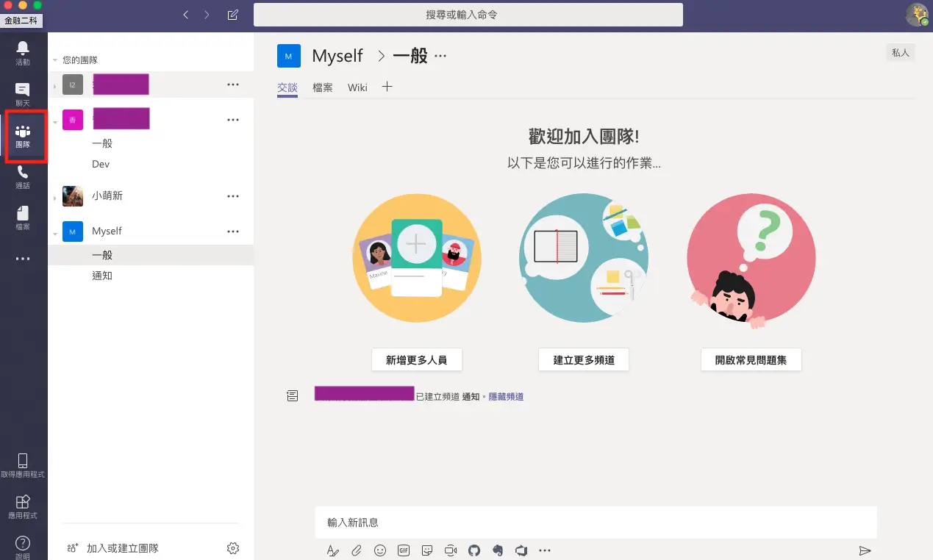Switch to the Wiki tab

[357, 87]
